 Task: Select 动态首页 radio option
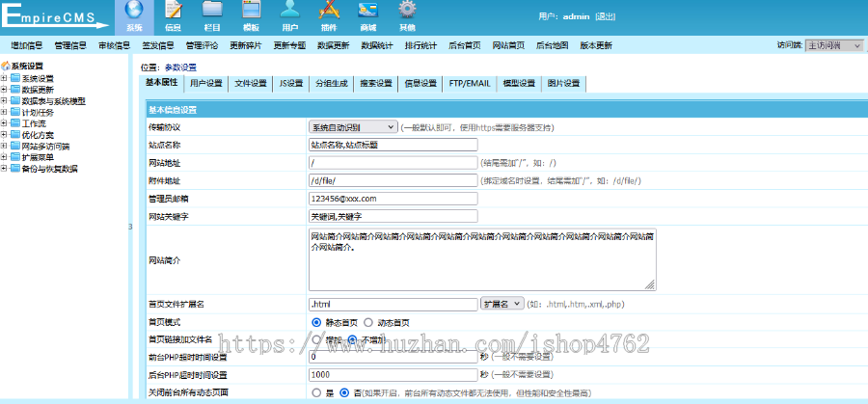(x=368, y=322)
